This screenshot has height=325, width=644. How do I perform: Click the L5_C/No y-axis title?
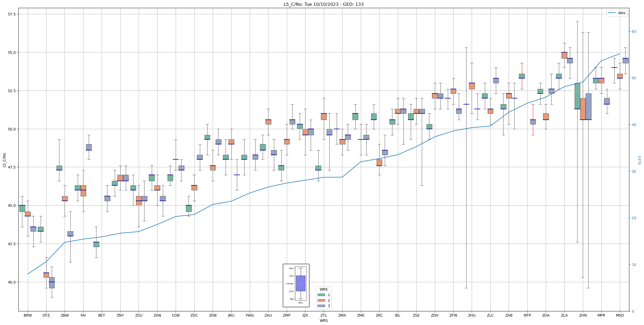4,160
